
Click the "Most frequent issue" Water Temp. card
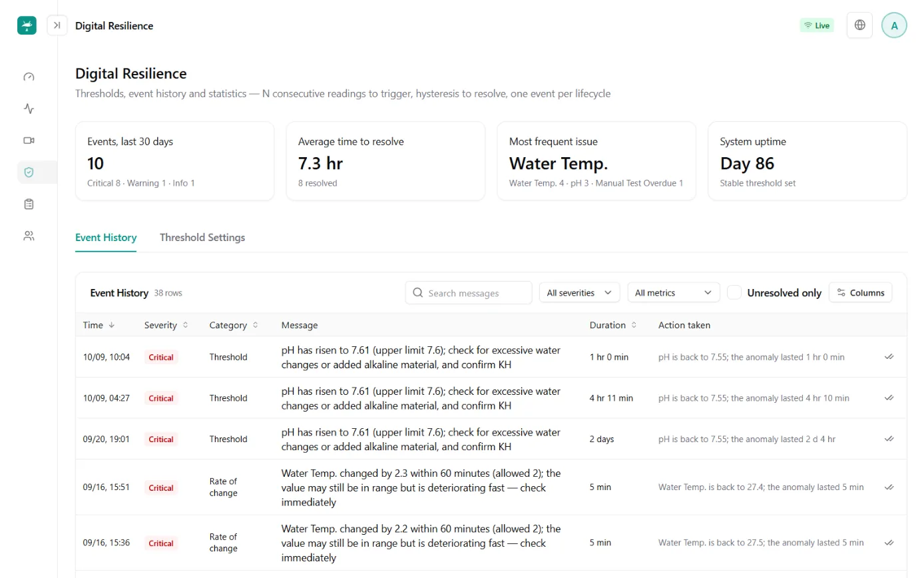coord(596,160)
